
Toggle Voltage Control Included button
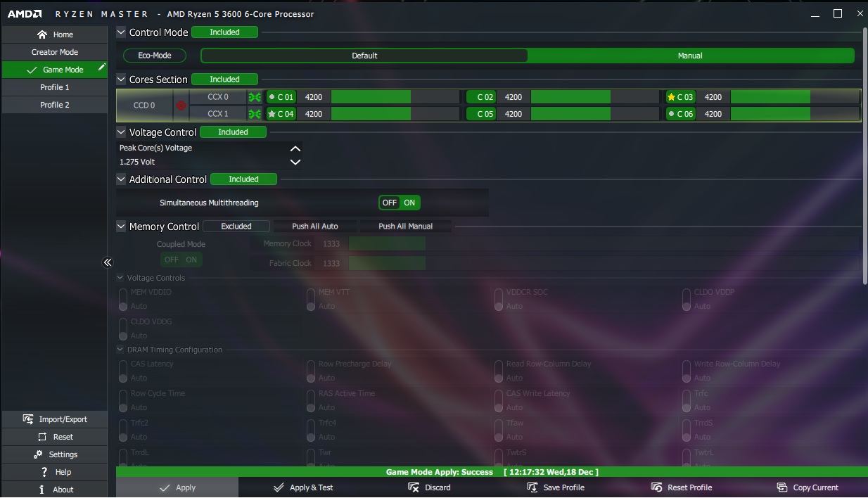233,132
